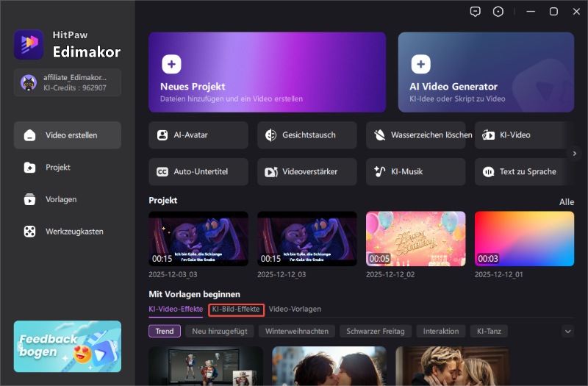The width and height of the screenshot is (588, 386).
Task: Show all projects via Alle link
Action: tap(566, 202)
